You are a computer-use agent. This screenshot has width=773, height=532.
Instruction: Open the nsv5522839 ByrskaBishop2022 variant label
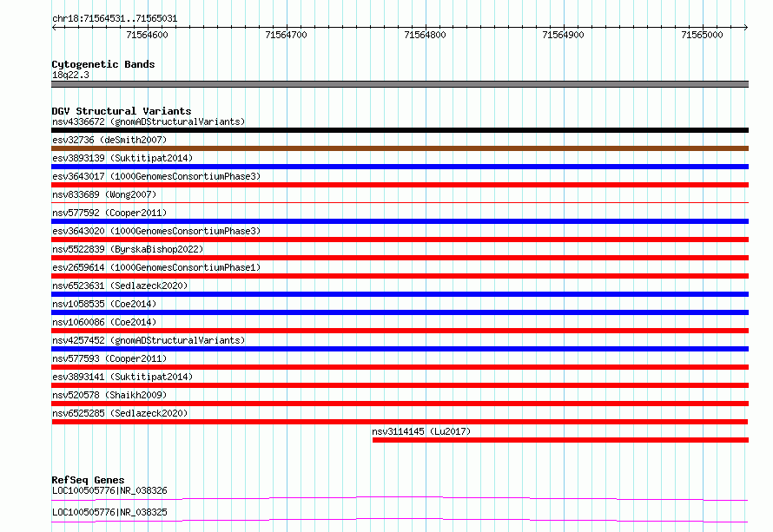pos(128,249)
